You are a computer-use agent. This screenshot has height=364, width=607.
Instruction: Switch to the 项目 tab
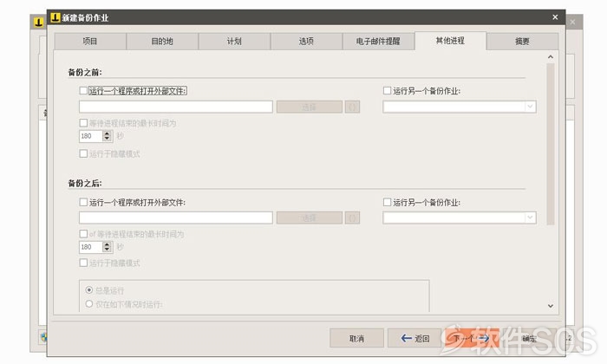pos(90,42)
